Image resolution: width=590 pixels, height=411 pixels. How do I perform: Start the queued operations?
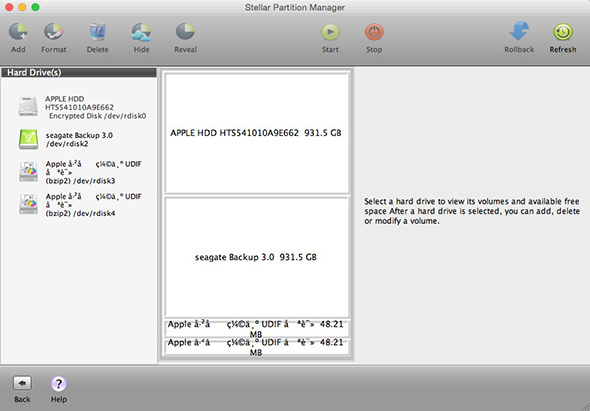pyautogui.click(x=330, y=32)
